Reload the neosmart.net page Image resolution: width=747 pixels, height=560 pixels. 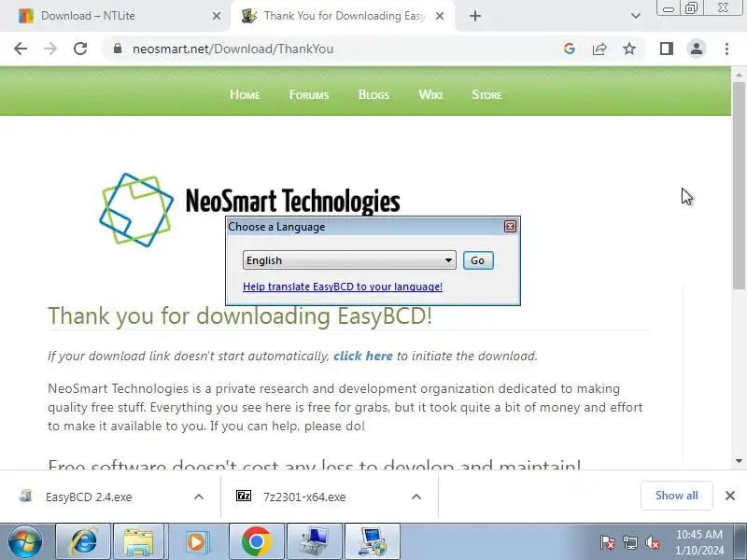(80, 49)
